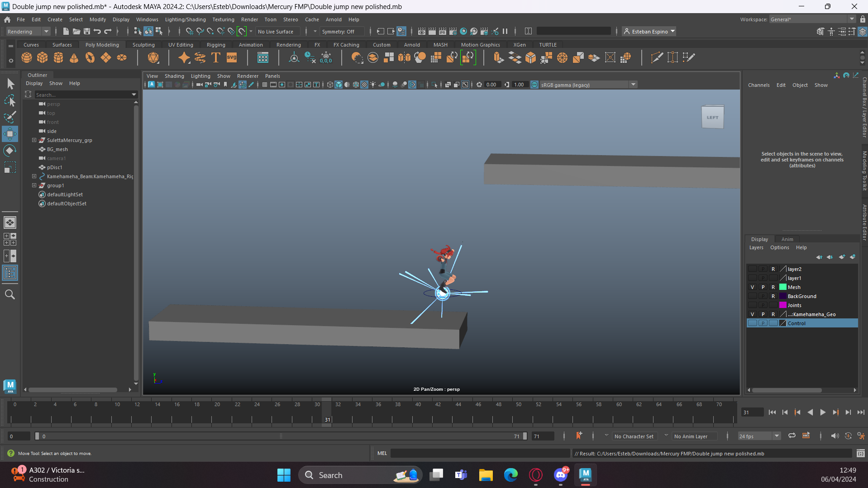Click the SVG tool shelf icon
The height and width of the screenshot is (488, 868).
tap(232, 57)
